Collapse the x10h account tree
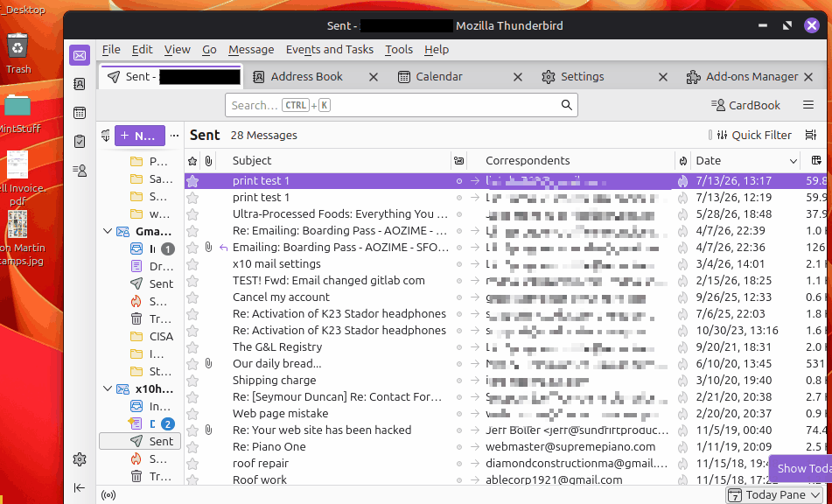 tap(108, 388)
